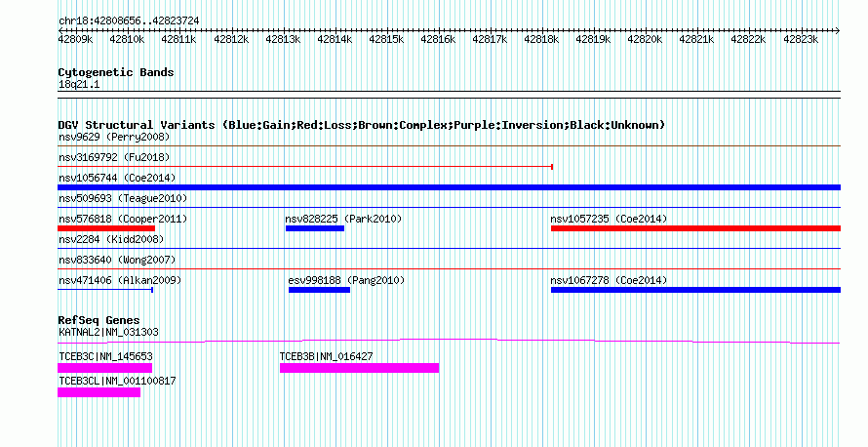The height and width of the screenshot is (447, 868).
Task: Click the magenta TCEB3B gene bar
Action: tap(359, 368)
